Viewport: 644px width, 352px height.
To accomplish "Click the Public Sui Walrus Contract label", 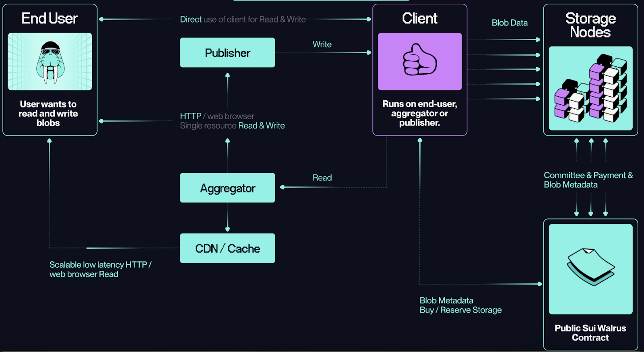I will [590, 333].
